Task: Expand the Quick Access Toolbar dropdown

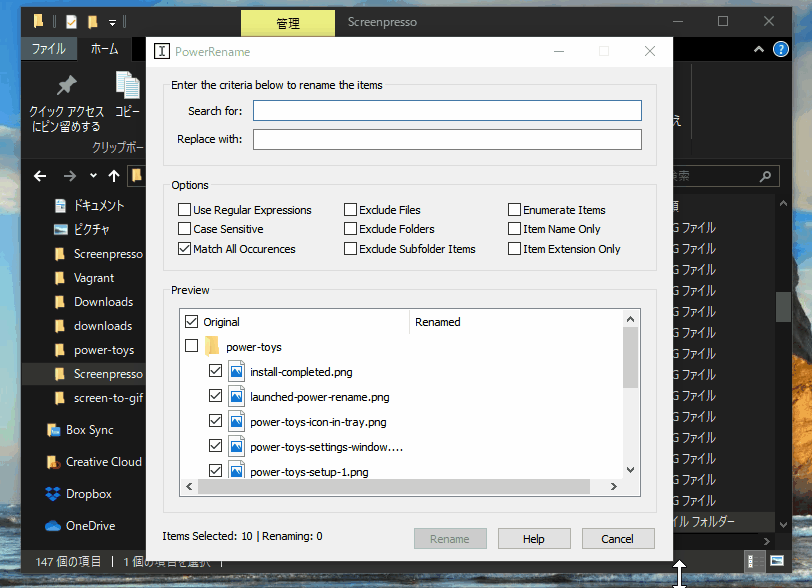Action: (x=112, y=21)
